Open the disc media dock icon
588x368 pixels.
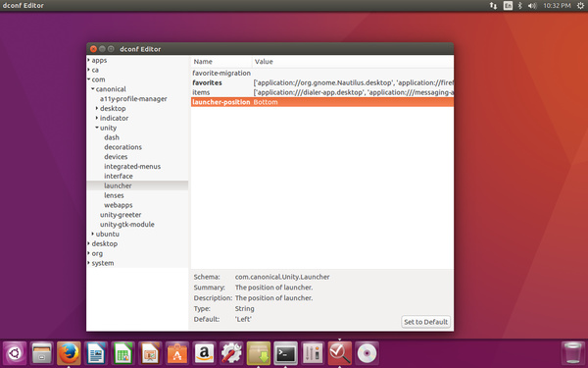(x=367, y=353)
